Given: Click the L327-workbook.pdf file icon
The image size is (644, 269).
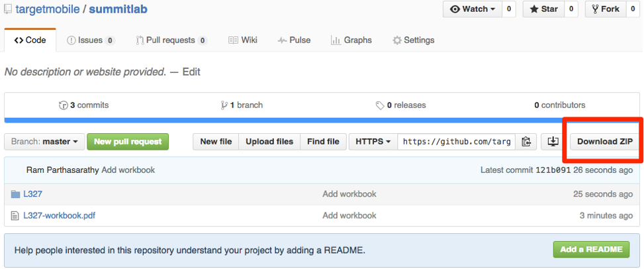Looking at the screenshot, I should [x=15, y=215].
